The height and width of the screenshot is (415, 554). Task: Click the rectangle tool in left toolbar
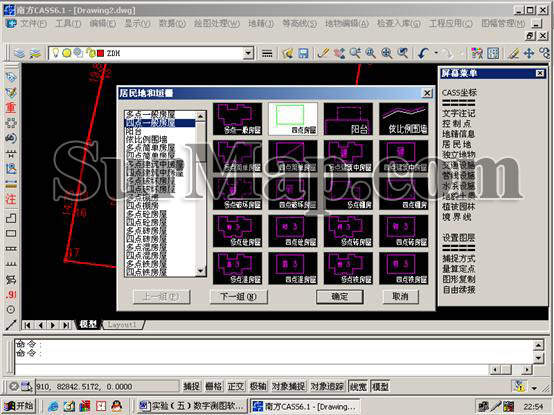11,233
